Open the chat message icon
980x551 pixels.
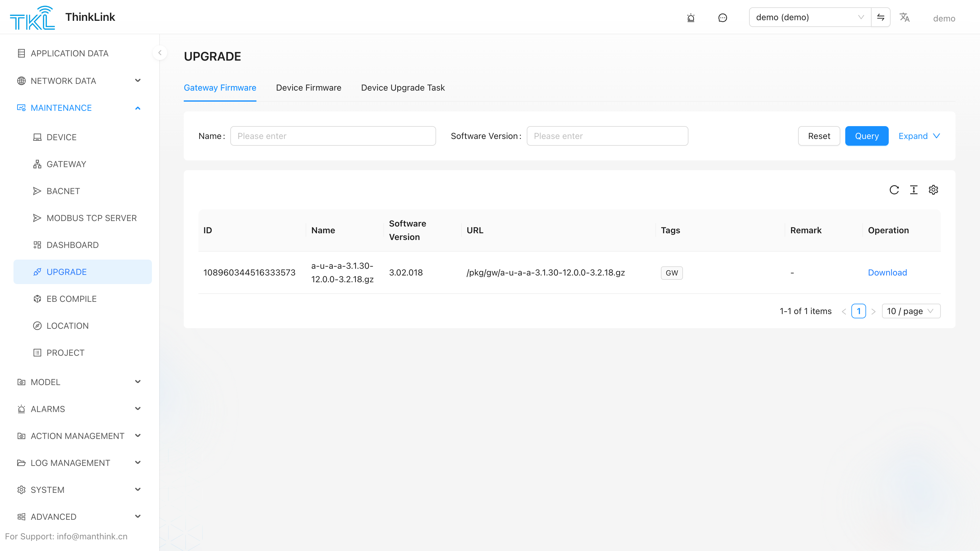click(x=722, y=17)
